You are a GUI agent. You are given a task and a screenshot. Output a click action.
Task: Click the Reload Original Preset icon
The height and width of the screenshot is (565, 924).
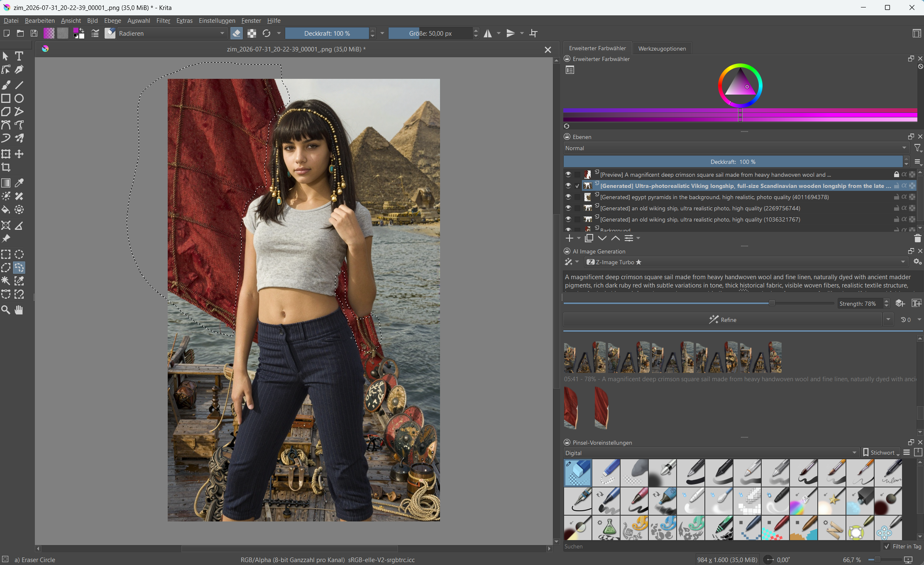pos(266,33)
